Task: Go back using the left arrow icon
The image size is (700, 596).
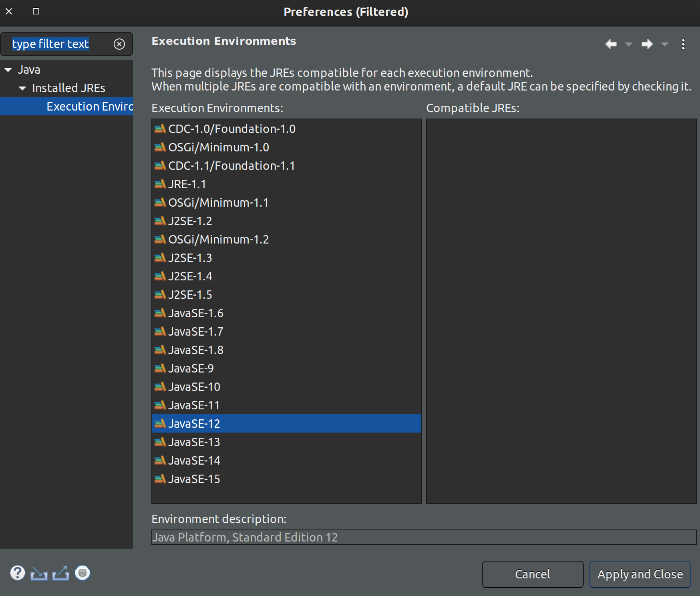Action: (611, 44)
